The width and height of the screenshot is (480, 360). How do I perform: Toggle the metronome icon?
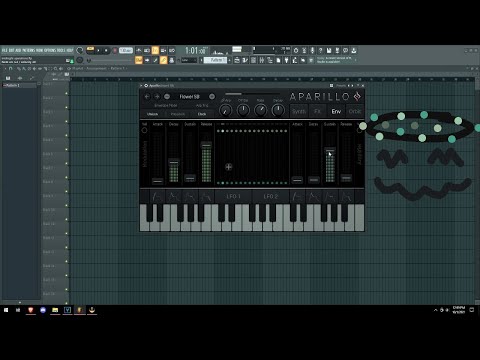(x=139, y=50)
